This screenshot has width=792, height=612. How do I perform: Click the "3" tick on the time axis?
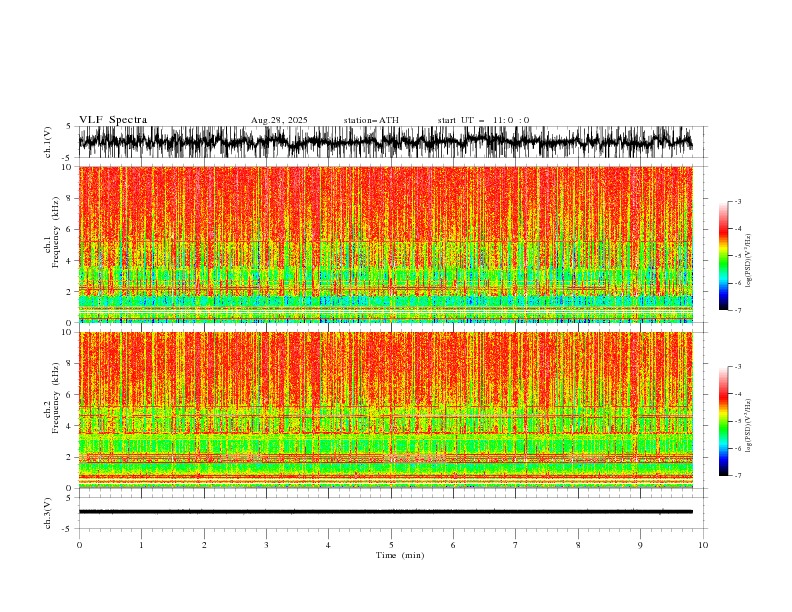coord(266,545)
